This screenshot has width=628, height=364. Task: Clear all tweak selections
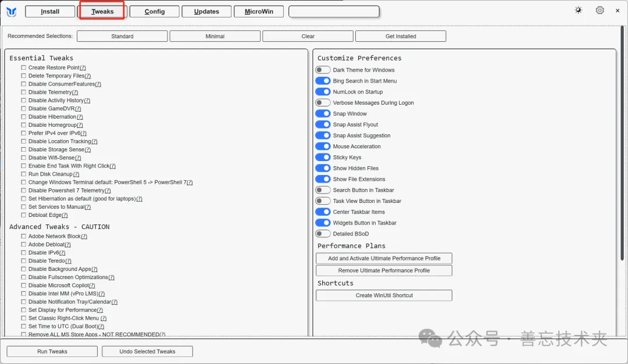pos(308,36)
